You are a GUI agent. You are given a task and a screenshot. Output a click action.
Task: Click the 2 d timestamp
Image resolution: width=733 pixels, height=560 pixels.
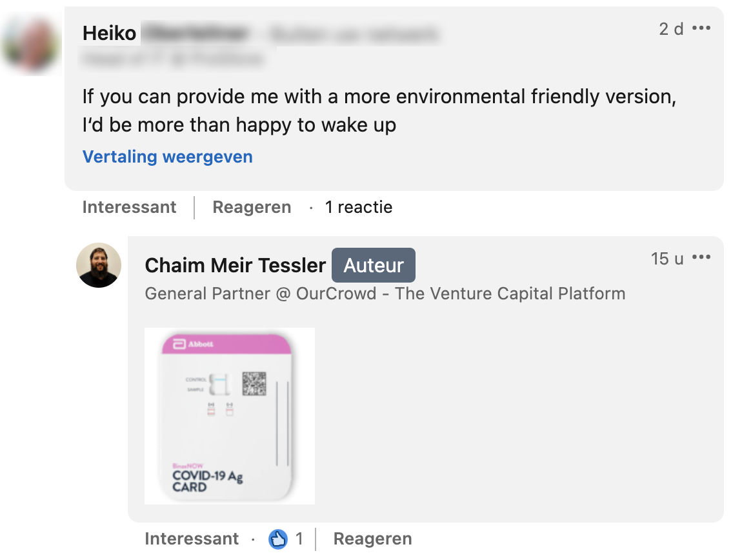[x=671, y=29]
